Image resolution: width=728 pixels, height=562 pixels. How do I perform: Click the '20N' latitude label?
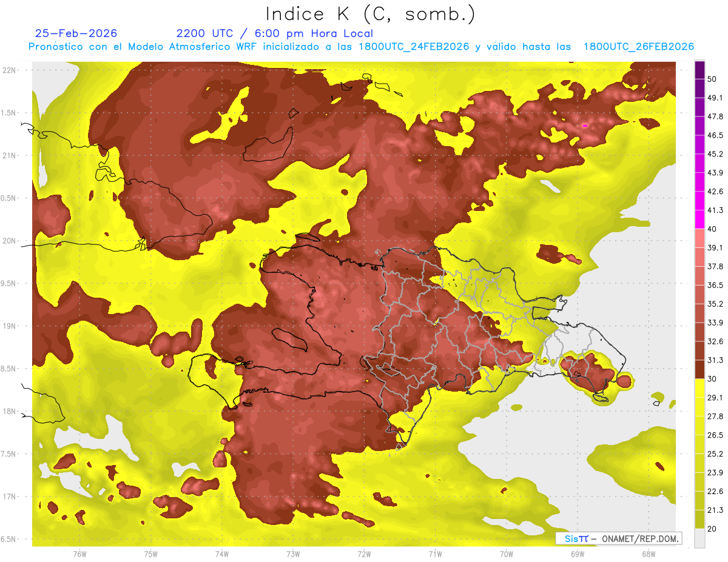pyautogui.click(x=10, y=241)
